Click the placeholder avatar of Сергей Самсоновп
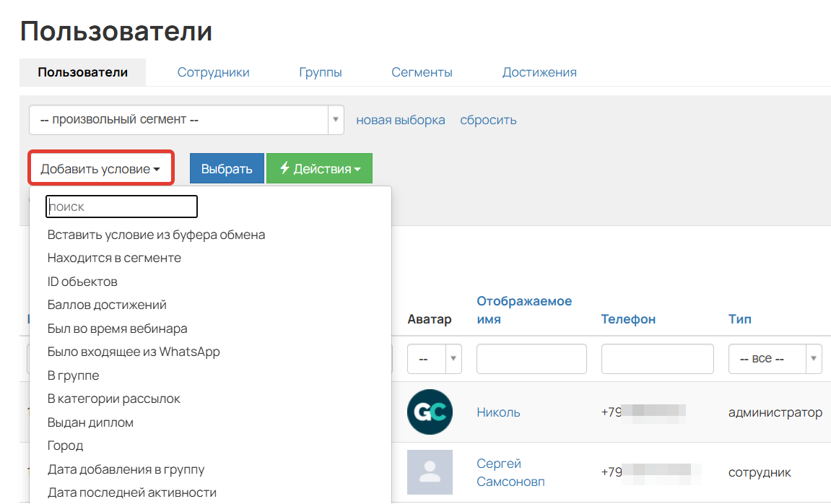831x504 pixels. tap(430, 472)
